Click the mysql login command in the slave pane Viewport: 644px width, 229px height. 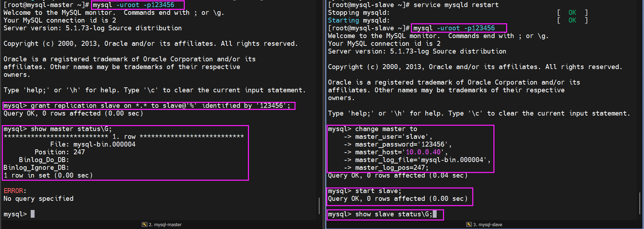[454, 28]
